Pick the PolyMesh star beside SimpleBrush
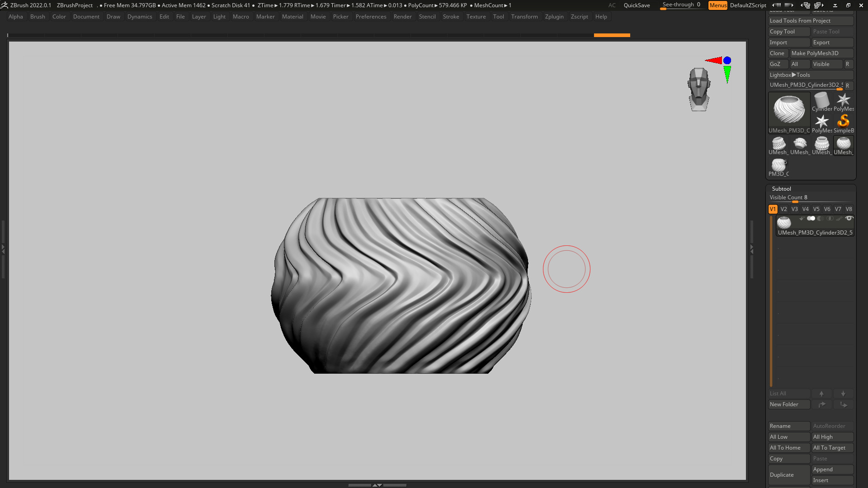 [x=821, y=123]
